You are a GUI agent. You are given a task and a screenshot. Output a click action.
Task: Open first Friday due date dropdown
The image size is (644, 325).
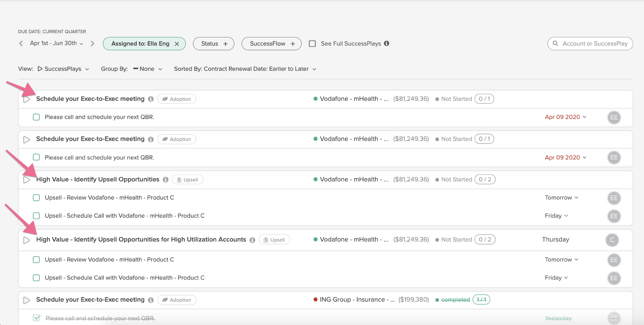tap(556, 216)
